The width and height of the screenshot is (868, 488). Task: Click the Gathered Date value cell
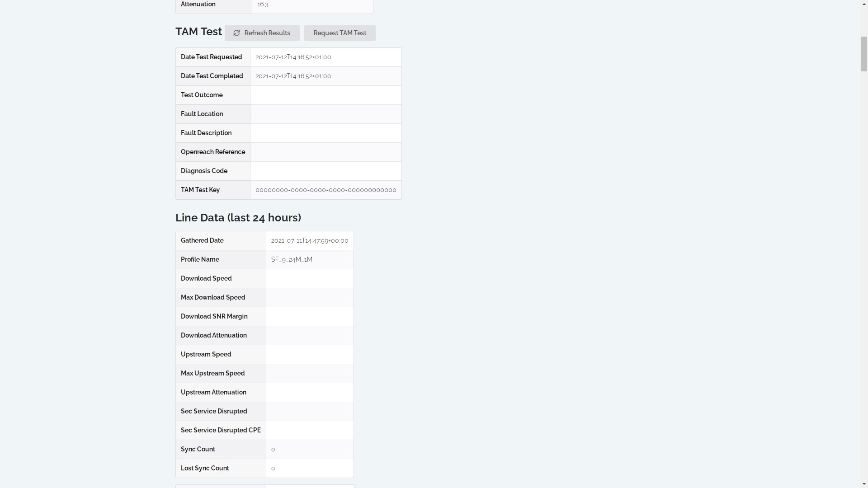pos(310,241)
